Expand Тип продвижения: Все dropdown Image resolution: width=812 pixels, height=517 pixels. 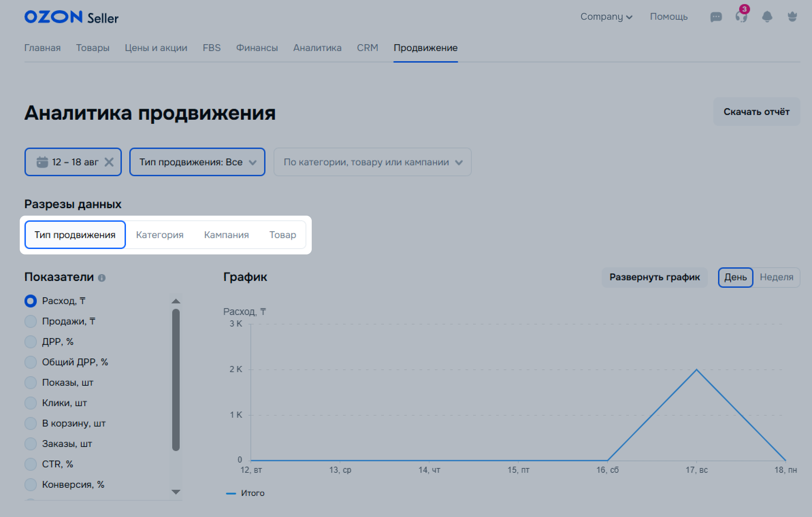point(197,162)
